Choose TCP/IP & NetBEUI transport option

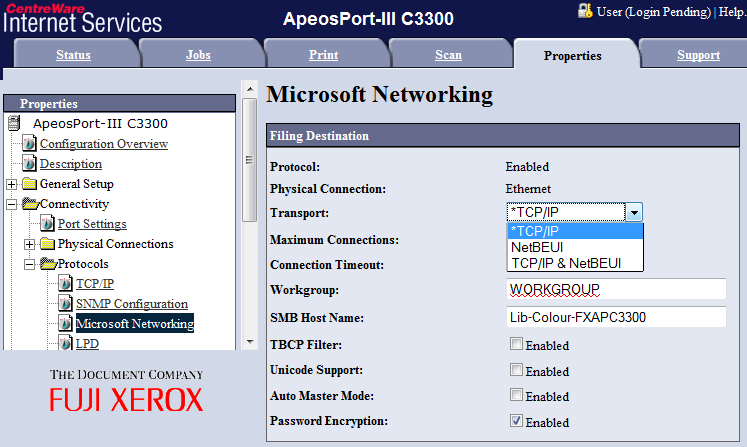575,263
